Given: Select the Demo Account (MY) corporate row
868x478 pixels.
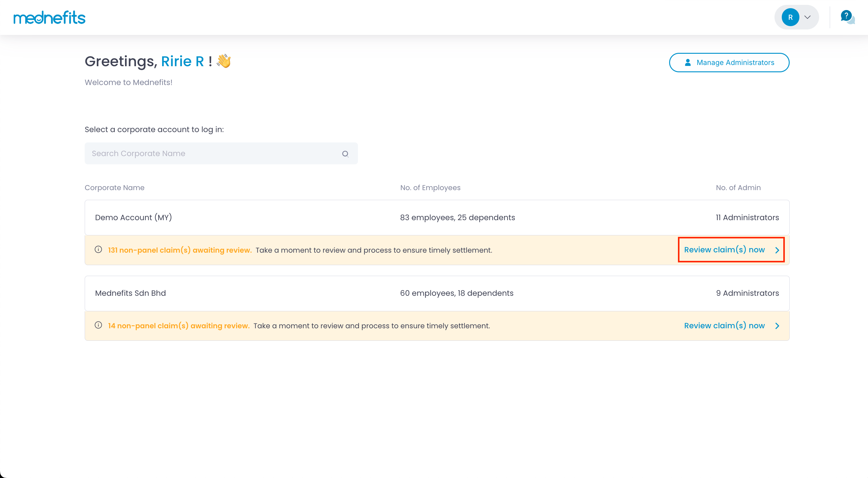Looking at the screenshot, I should click(134, 217).
